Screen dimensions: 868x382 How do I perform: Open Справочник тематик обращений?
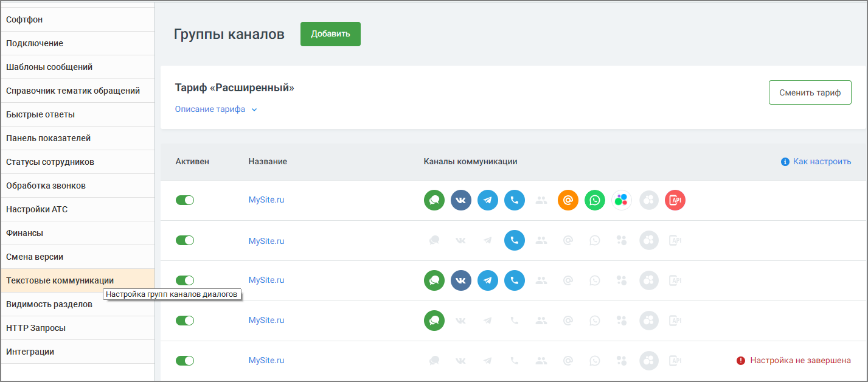[77, 91]
